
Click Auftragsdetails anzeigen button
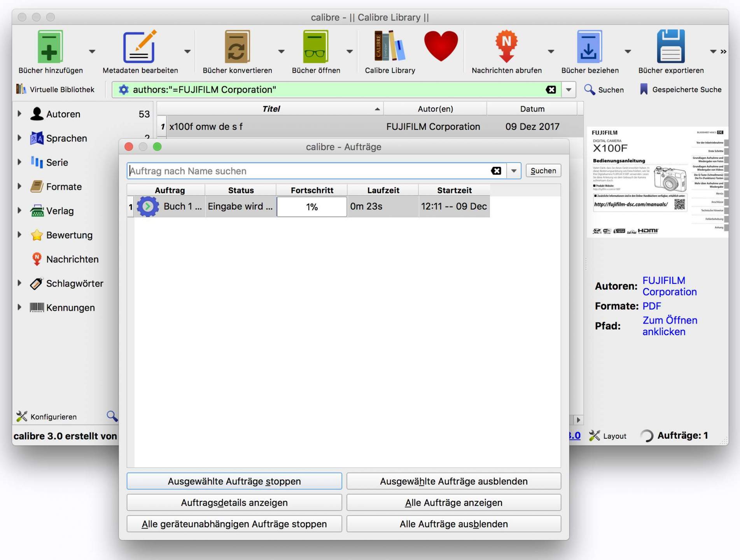tap(234, 502)
